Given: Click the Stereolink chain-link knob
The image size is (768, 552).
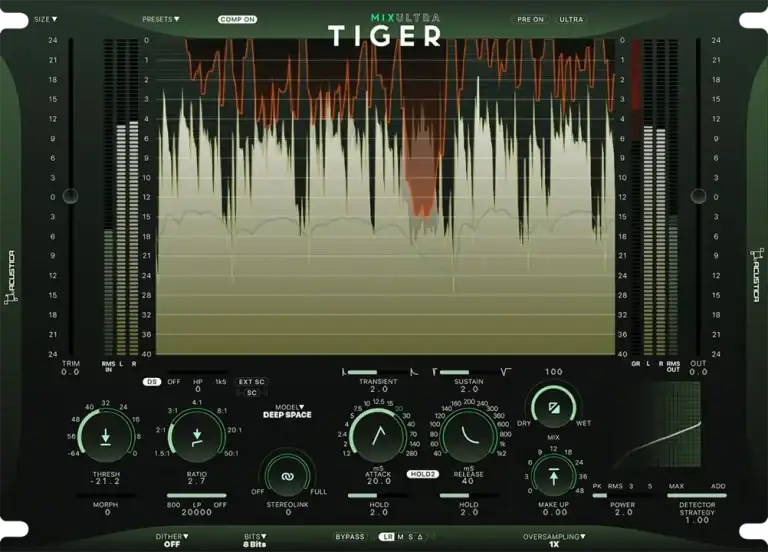Looking at the screenshot, I should pyautogui.click(x=288, y=476).
